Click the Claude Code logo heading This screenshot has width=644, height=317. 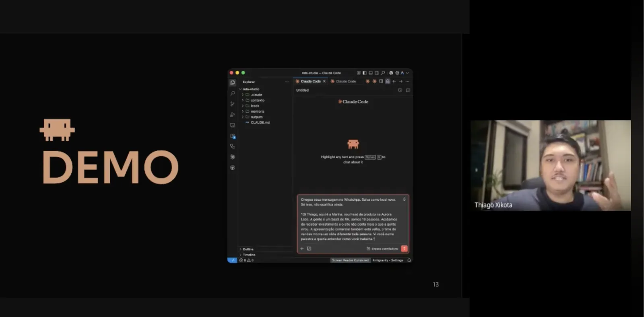pyautogui.click(x=353, y=102)
